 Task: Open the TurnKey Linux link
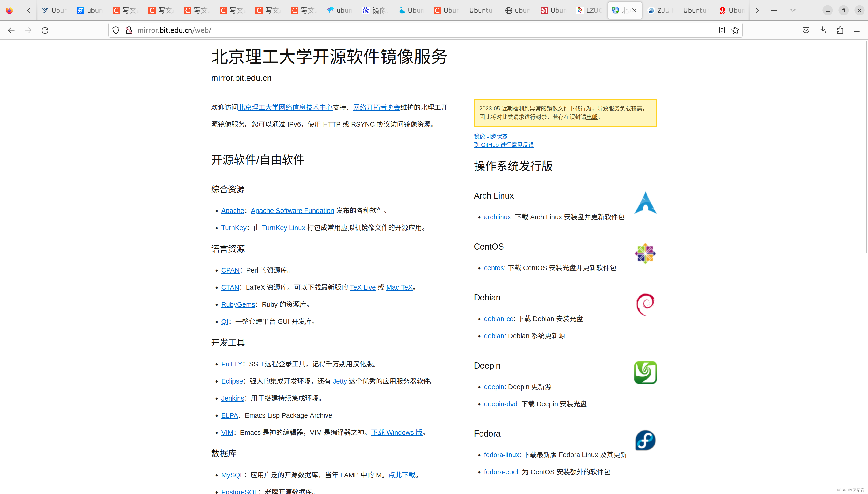coord(283,228)
